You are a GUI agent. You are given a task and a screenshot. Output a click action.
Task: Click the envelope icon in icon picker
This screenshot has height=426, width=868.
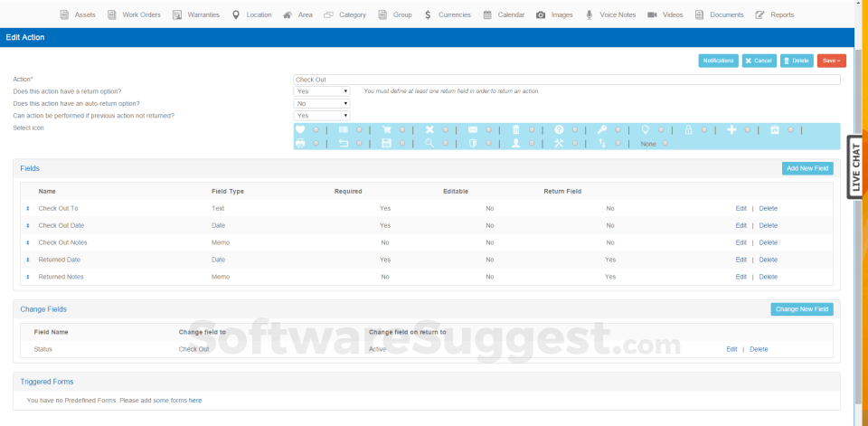click(473, 129)
